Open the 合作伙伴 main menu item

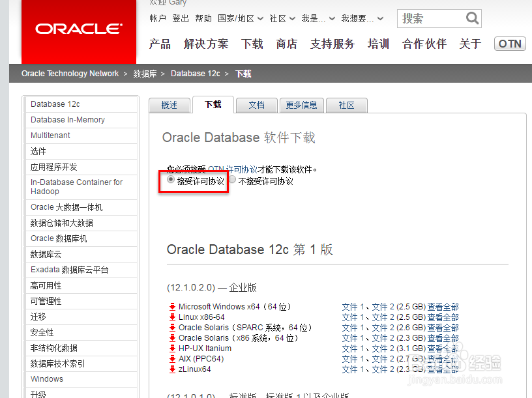(x=424, y=44)
